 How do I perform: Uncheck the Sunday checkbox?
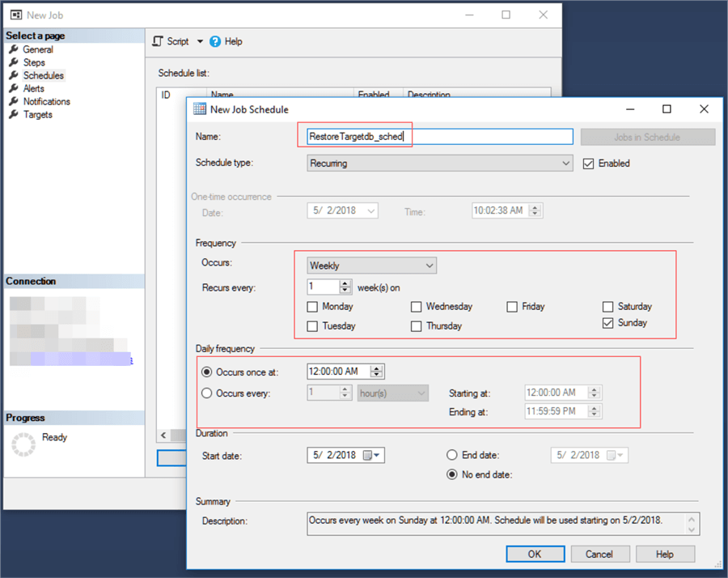(608, 322)
